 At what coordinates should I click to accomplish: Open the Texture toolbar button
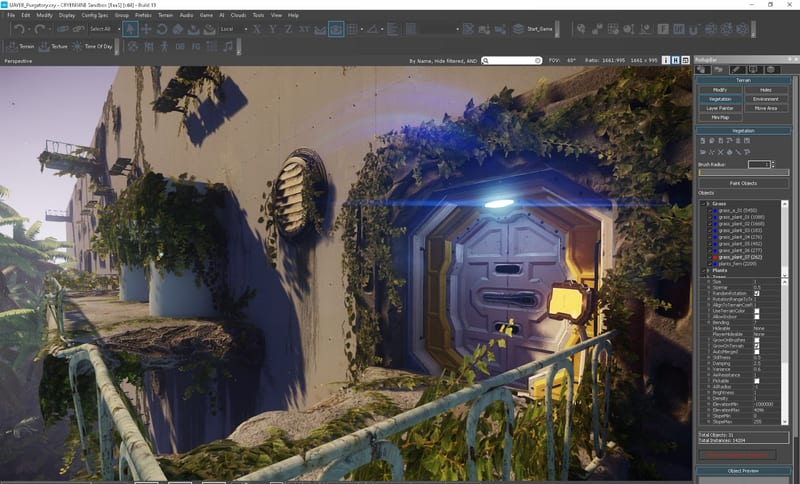pyautogui.click(x=53, y=46)
